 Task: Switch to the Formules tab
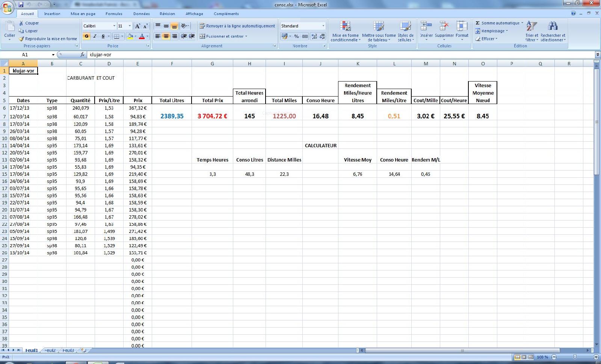[114, 14]
